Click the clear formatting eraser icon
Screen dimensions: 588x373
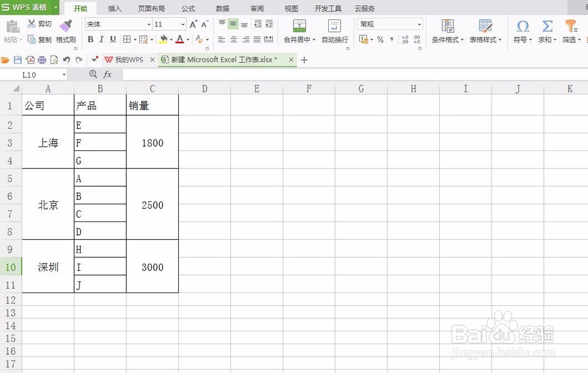click(199, 39)
